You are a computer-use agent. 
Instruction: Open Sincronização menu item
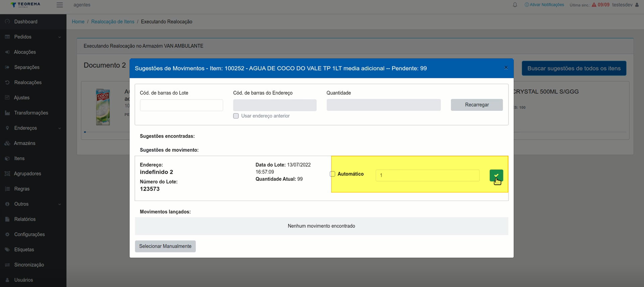29,265
